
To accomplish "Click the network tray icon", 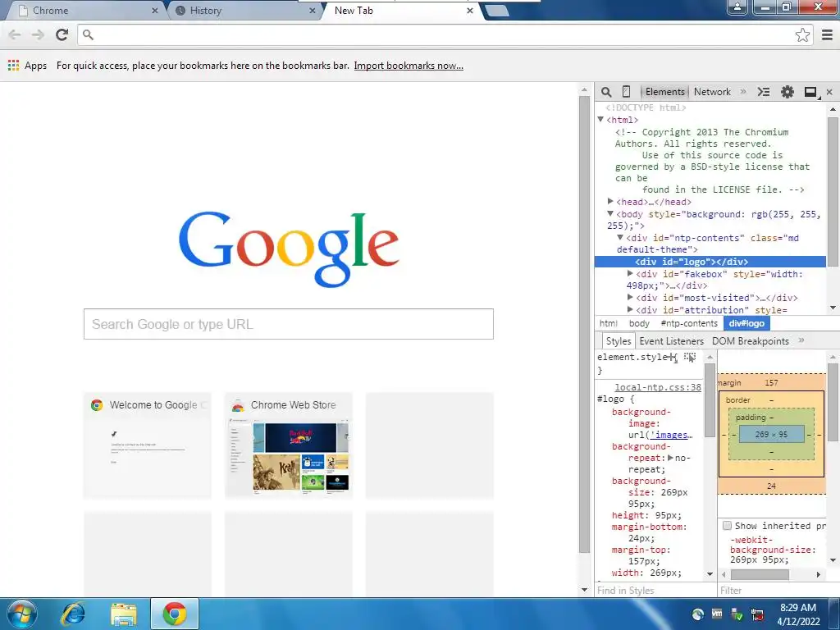I will (x=757, y=614).
